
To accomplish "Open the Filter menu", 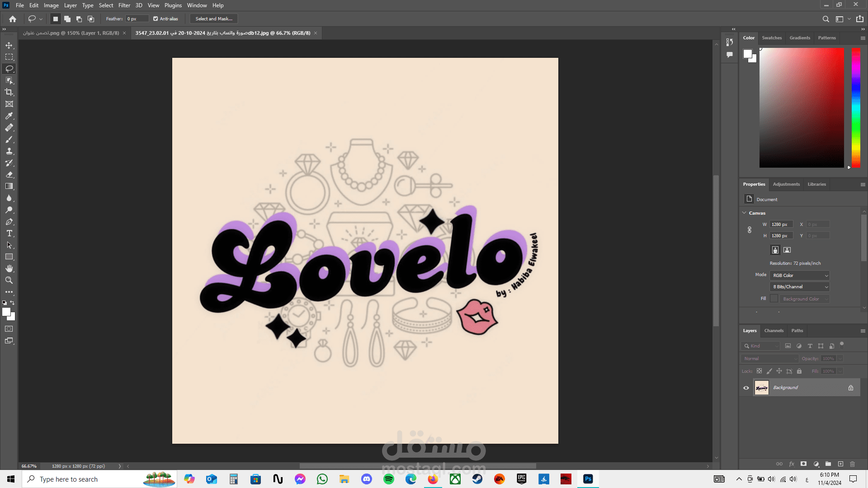I will coord(124,5).
